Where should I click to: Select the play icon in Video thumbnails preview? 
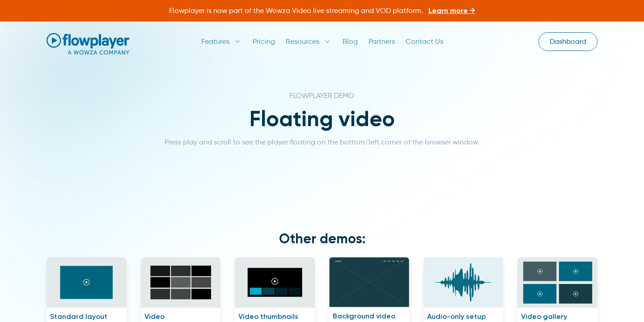pyautogui.click(x=275, y=281)
